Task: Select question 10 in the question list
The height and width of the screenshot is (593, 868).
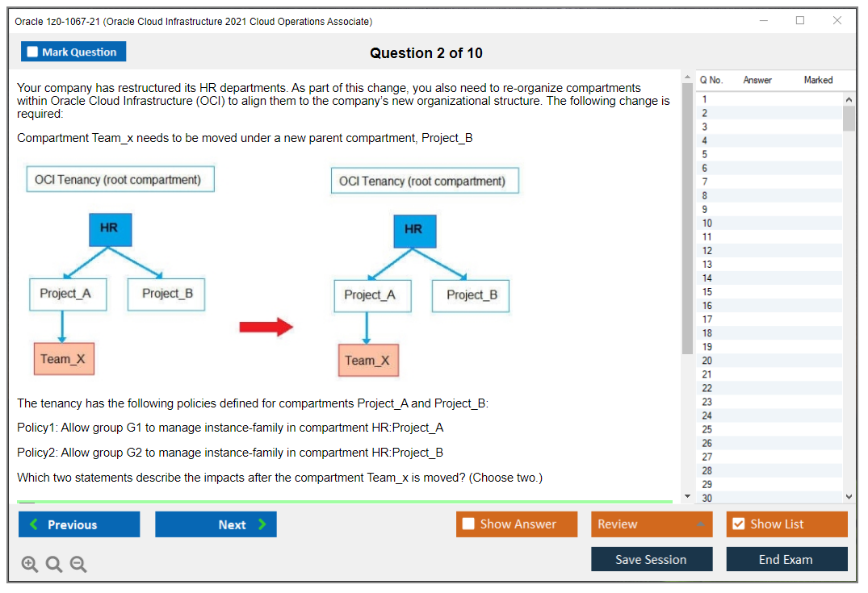Action: tap(707, 223)
